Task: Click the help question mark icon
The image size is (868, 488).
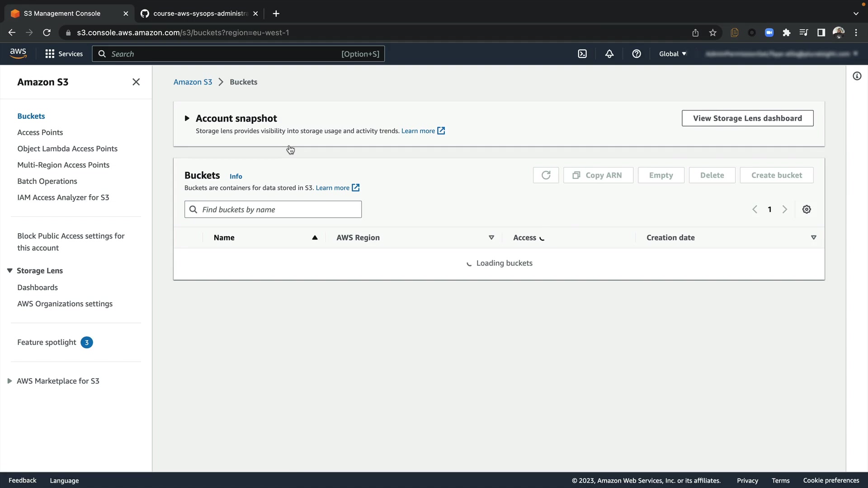Action: coord(637,54)
